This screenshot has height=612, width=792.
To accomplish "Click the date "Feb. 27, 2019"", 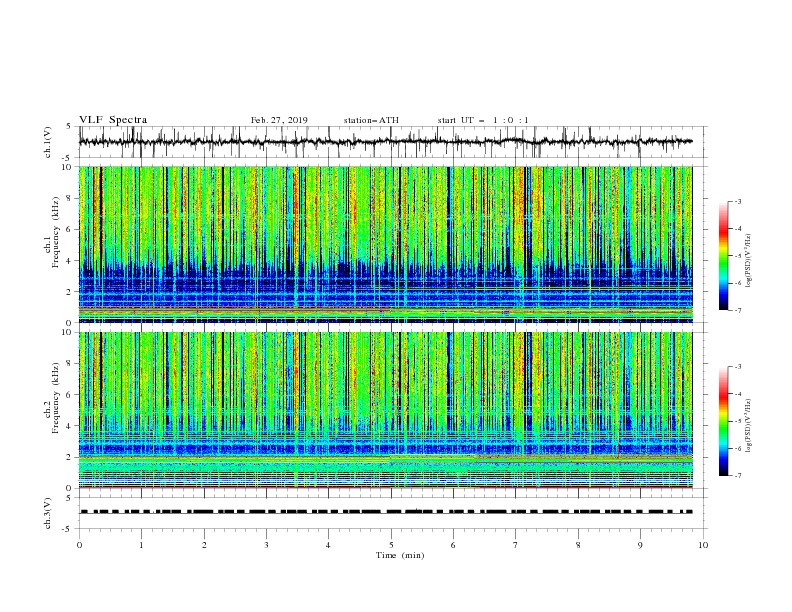I will coord(279,120).
